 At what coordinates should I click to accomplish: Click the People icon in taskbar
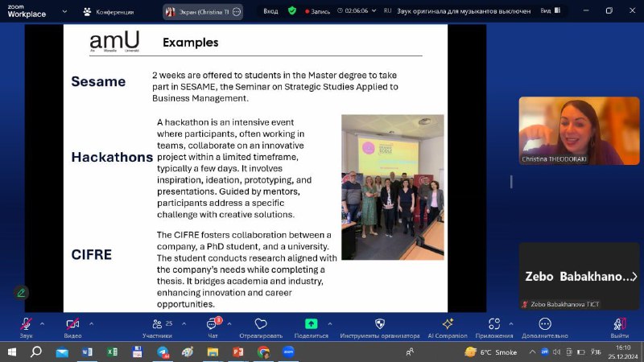click(410, 352)
